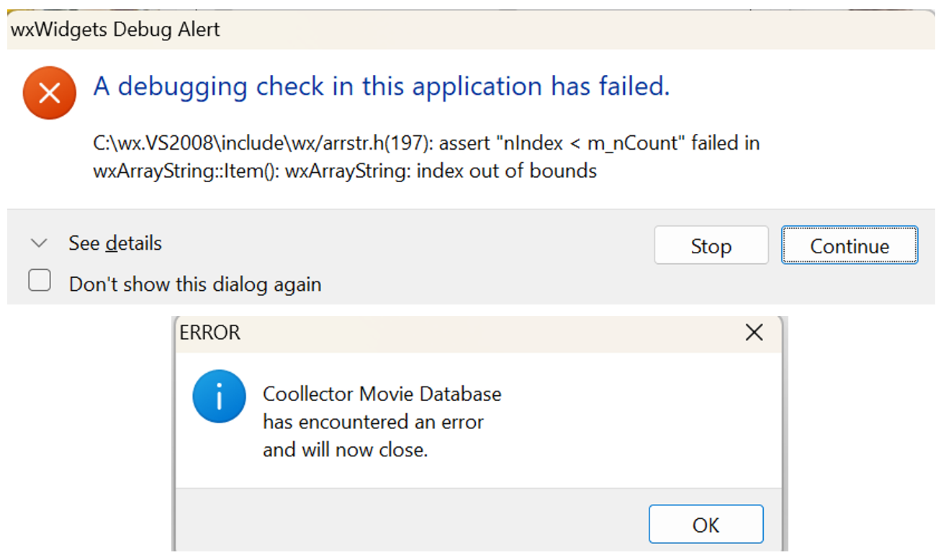
Task: Click the blue heading "A debugging check... has failed."
Action: click(x=382, y=86)
